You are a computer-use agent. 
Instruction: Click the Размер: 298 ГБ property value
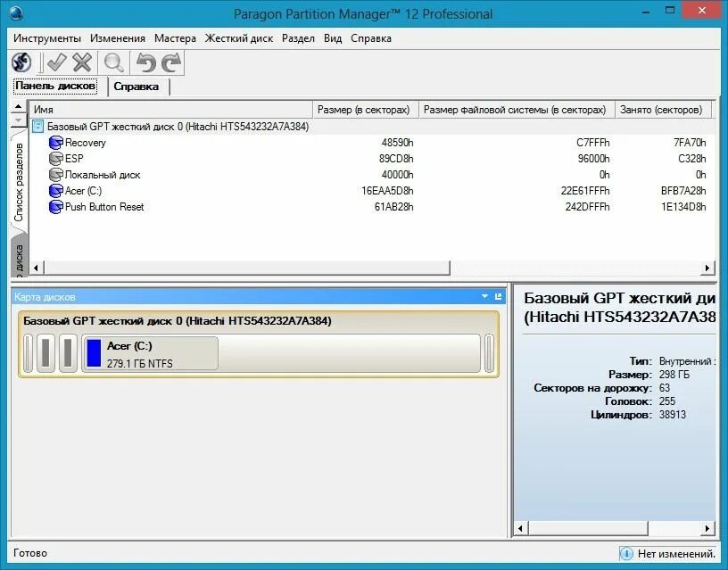tap(674, 375)
